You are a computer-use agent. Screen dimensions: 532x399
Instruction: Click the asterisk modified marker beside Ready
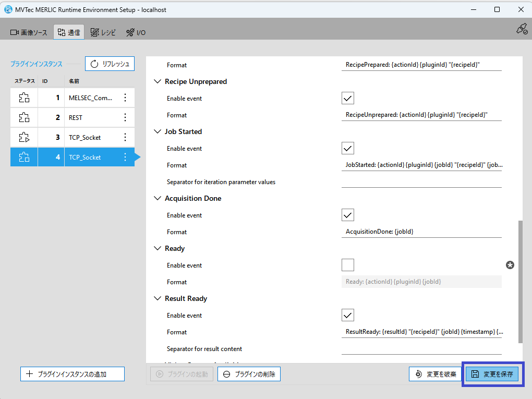(510, 265)
